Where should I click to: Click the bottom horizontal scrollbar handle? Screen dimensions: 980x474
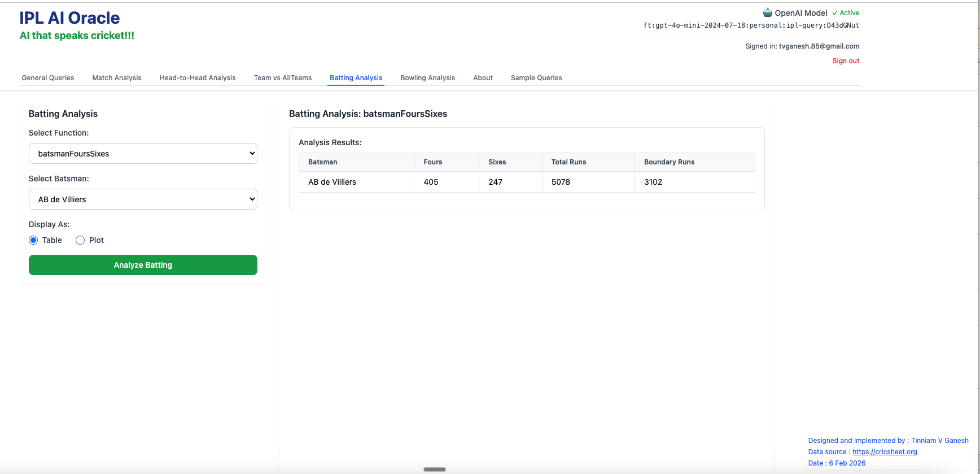(435, 469)
